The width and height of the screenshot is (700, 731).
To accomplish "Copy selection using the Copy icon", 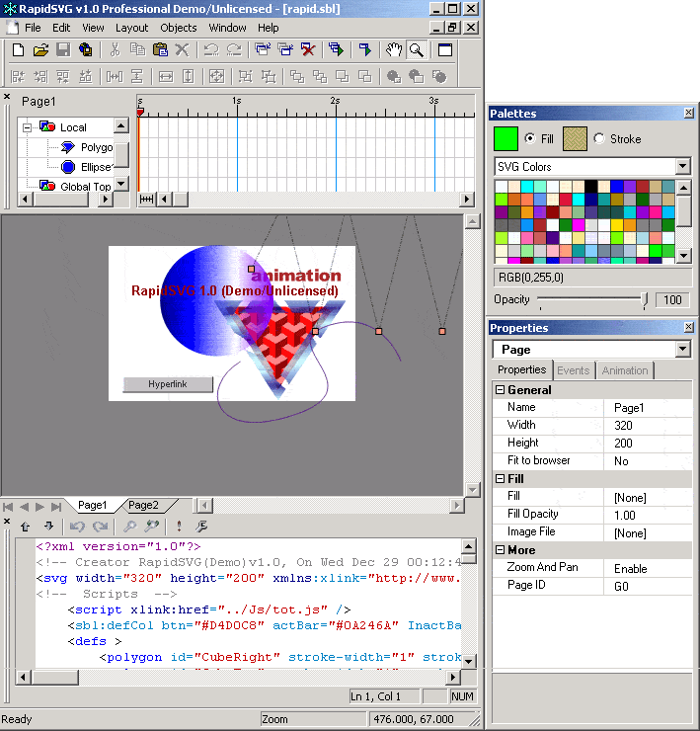I will click(x=137, y=49).
